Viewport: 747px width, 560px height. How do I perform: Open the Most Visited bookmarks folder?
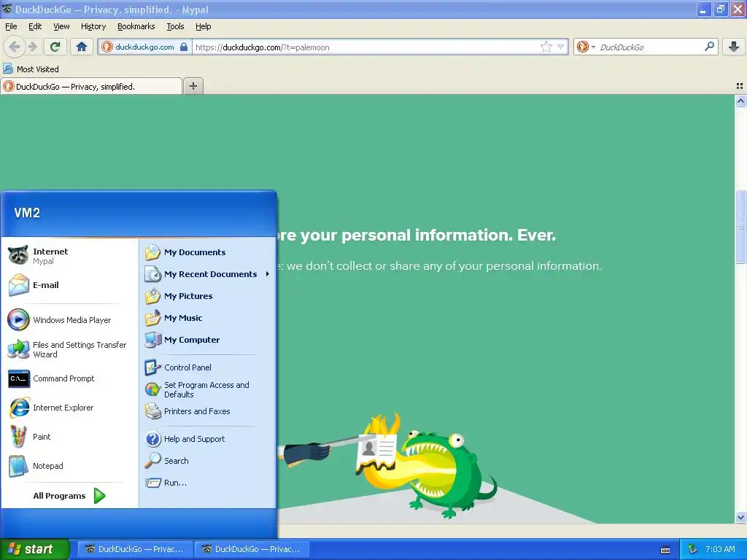coord(31,69)
